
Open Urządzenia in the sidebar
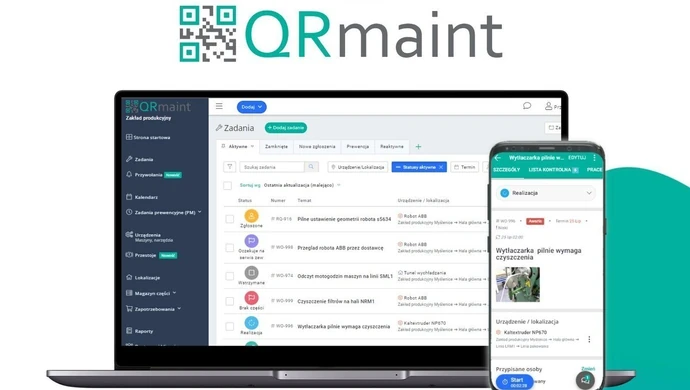[x=149, y=237]
